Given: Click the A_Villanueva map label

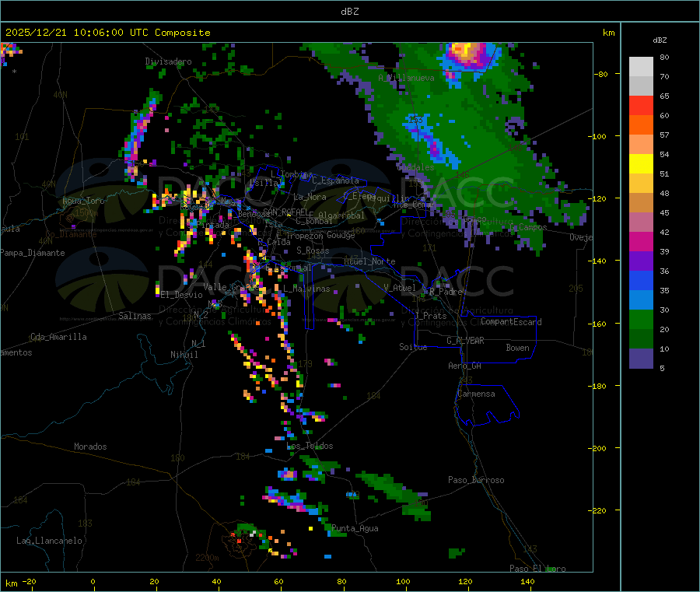Looking at the screenshot, I should pyautogui.click(x=406, y=78).
